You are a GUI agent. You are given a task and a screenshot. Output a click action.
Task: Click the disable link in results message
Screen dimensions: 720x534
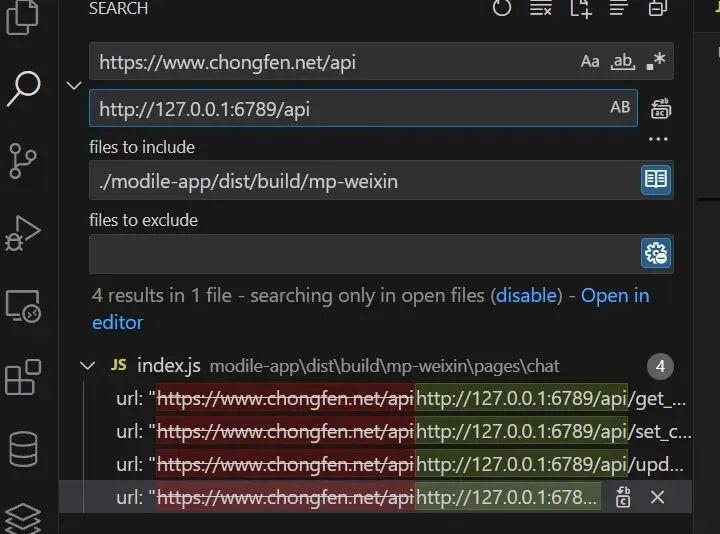point(526,295)
